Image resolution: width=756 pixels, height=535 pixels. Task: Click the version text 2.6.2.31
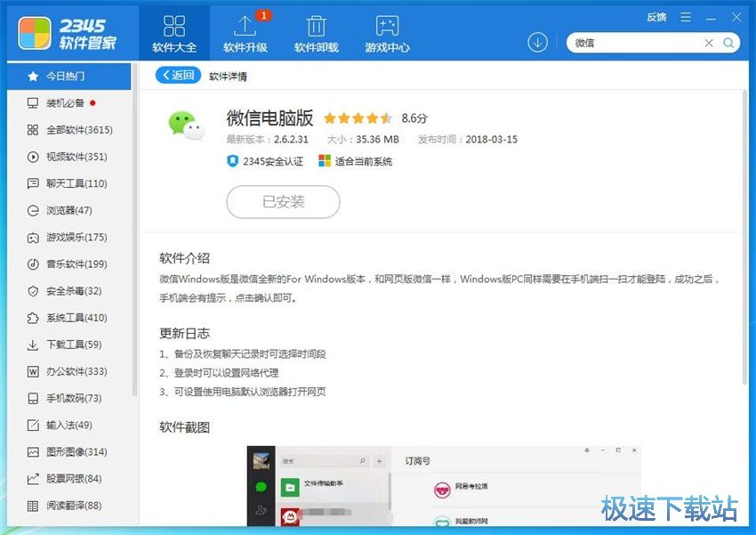click(x=291, y=140)
